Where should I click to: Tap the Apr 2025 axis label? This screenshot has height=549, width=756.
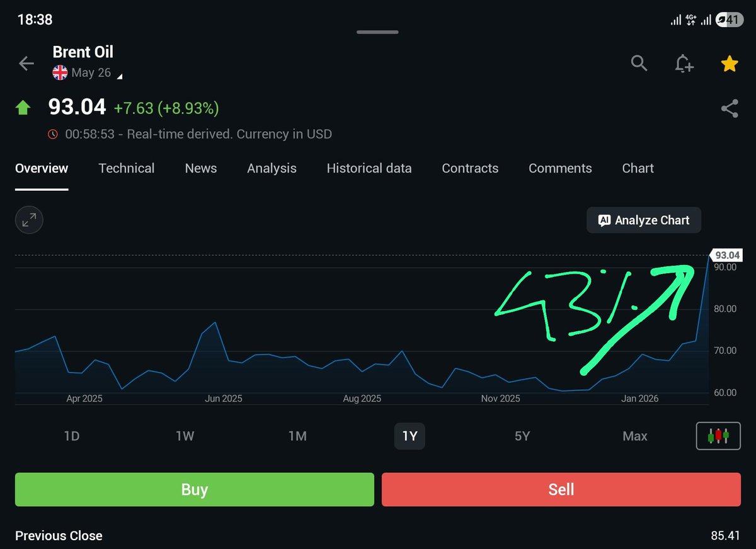(x=84, y=399)
